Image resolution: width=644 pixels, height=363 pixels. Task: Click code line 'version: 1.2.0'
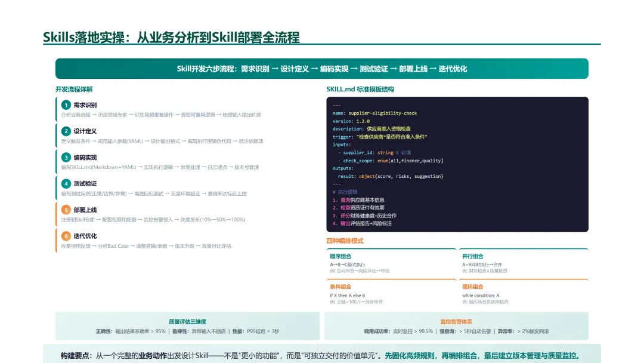pyautogui.click(x=351, y=121)
